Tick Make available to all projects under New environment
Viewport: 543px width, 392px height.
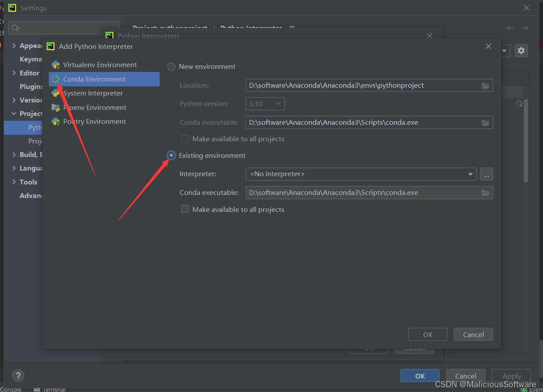click(x=185, y=139)
